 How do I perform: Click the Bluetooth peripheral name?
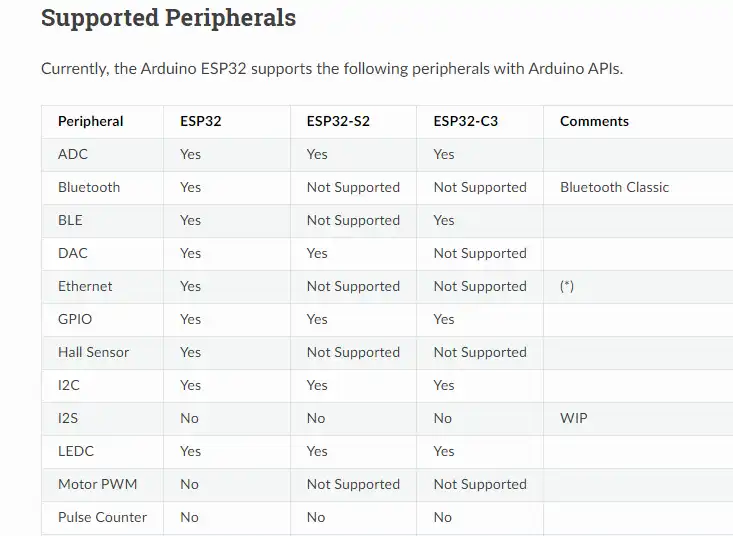(x=89, y=187)
